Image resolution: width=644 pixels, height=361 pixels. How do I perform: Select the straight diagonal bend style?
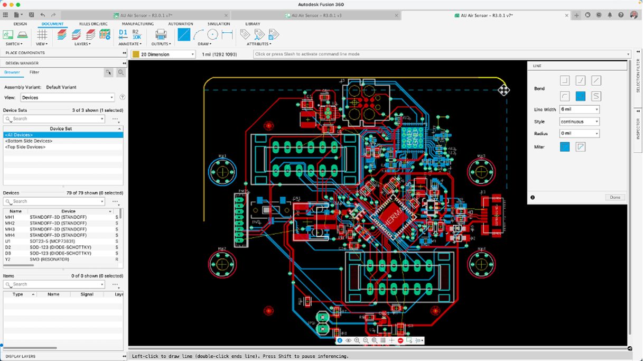(596, 81)
